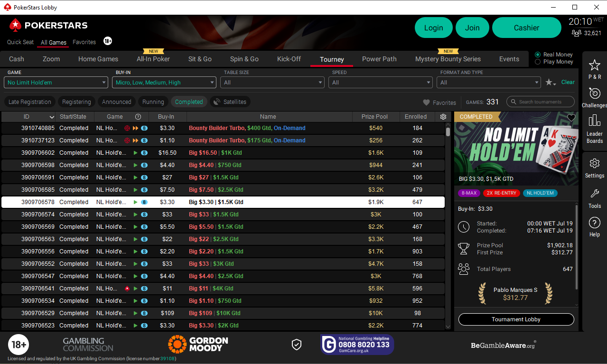Screen dimensions: 607x364
Task: Switch to the Quick Seat view
Action: pyautogui.click(x=20, y=42)
